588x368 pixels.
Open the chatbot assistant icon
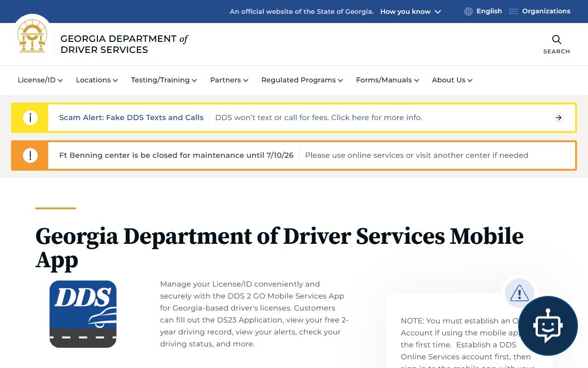tap(548, 326)
